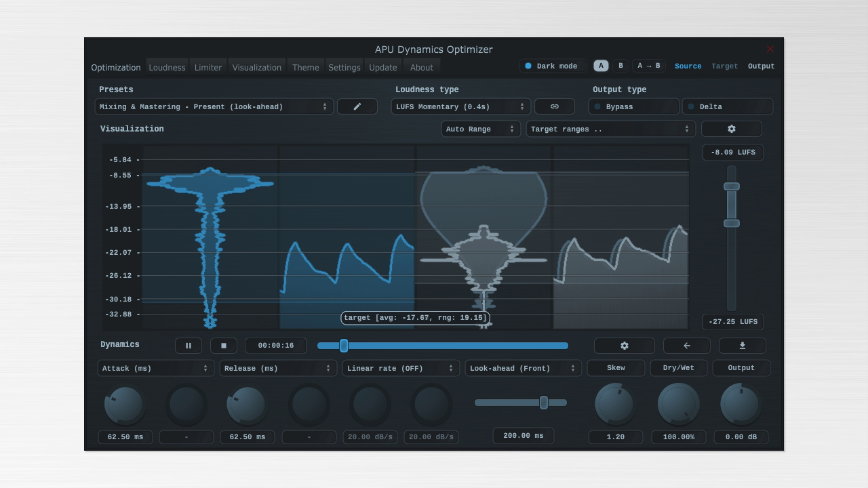Edit preset with pencil icon
The image size is (868, 488).
coord(357,106)
